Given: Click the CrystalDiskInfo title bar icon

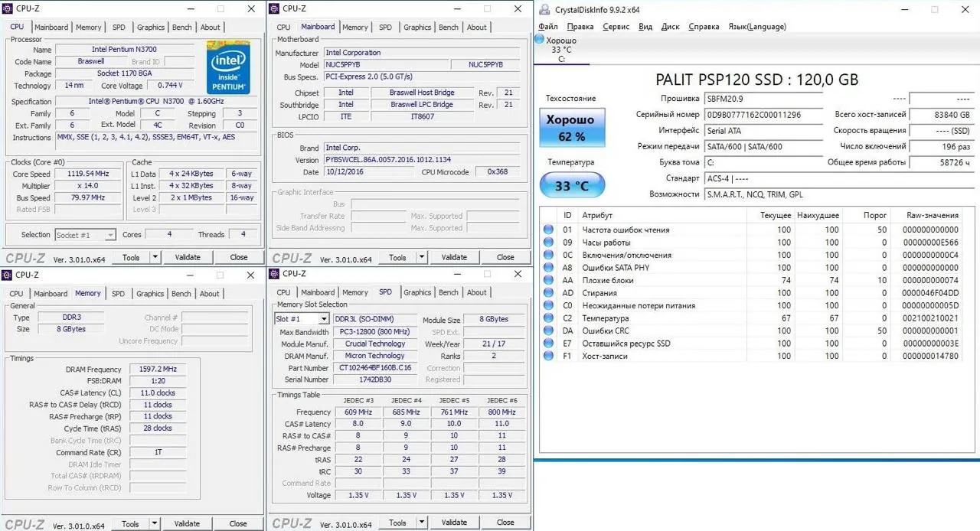Looking at the screenshot, I should tap(544, 10).
